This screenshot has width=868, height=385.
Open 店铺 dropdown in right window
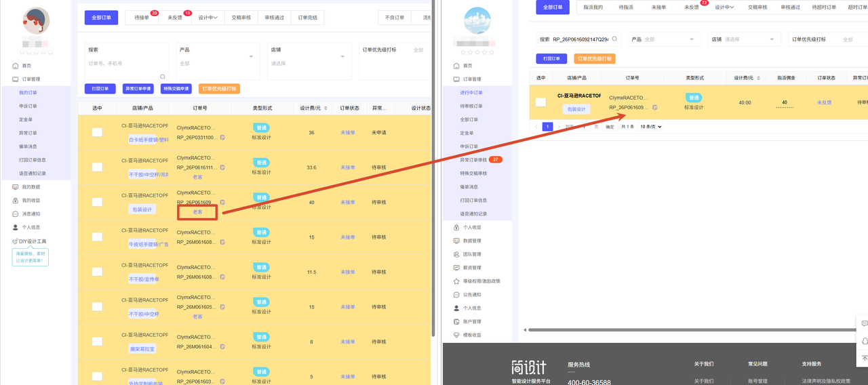pos(744,39)
